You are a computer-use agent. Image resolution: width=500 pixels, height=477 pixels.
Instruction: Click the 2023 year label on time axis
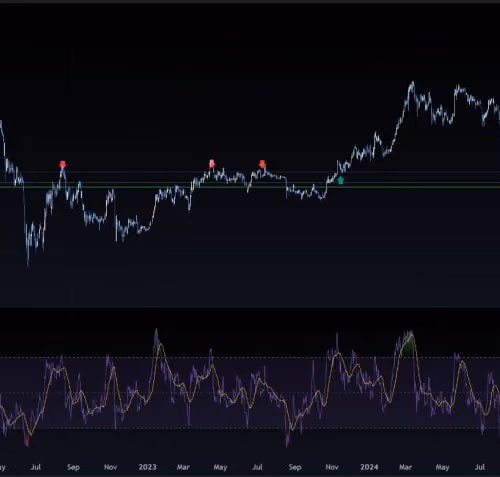click(x=147, y=467)
